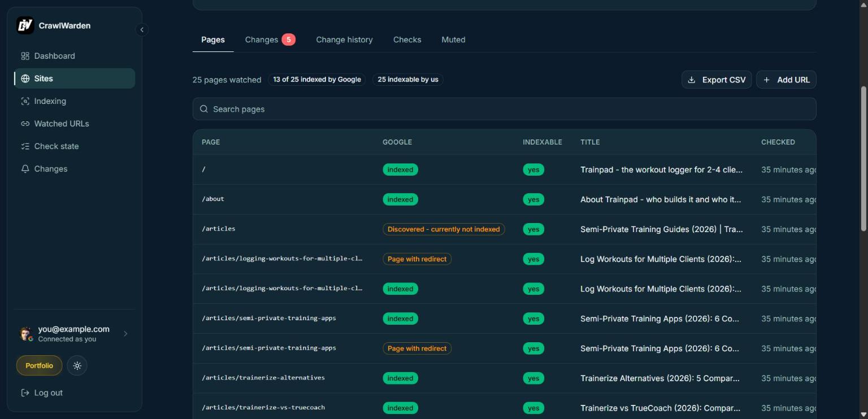Image resolution: width=868 pixels, height=419 pixels.
Task: Click the INDEXABLE column header
Action: [542, 142]
